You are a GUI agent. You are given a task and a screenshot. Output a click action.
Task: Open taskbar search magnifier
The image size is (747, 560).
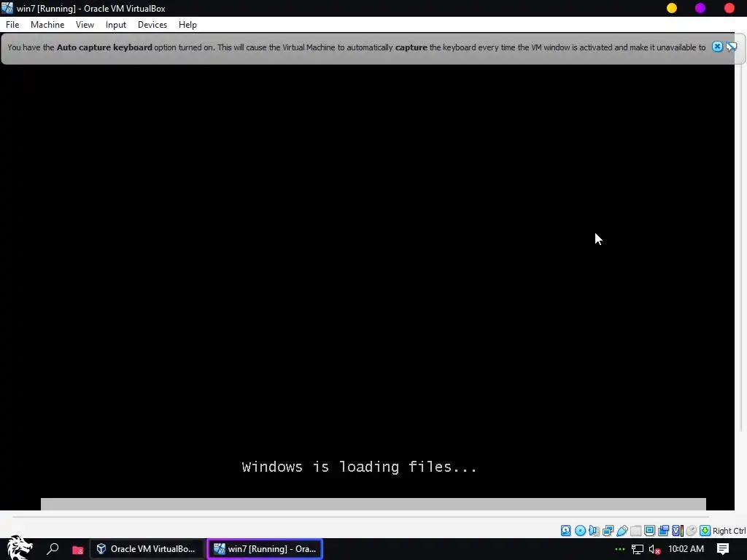click(x=53, y=549)
